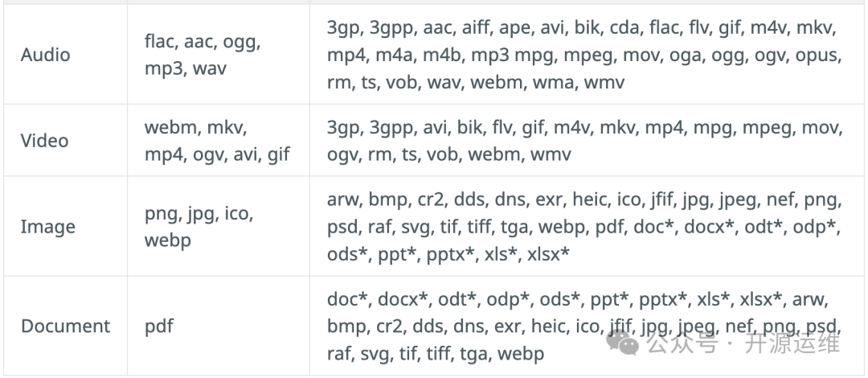The width and height of the screenshot is (868, 378).
Task: Select the Image row label cell
Action: click(47, 227)
